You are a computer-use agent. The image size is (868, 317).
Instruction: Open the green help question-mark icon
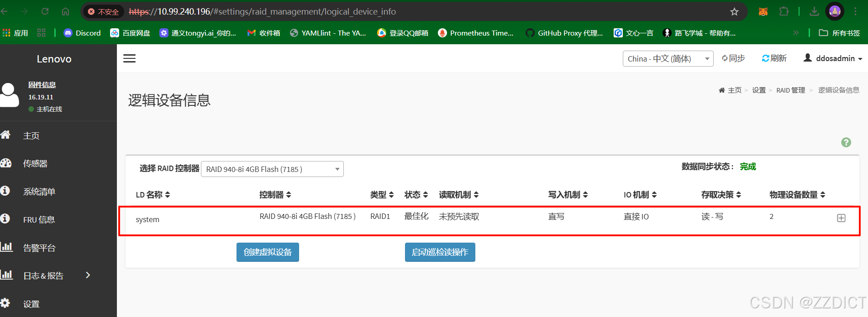(x=846, y=142)
